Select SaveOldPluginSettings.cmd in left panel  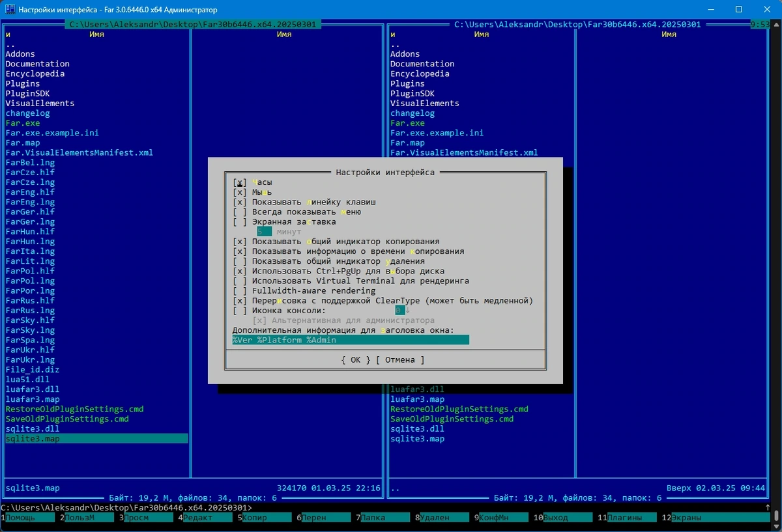pyautogui.click(x=67, y=419)
